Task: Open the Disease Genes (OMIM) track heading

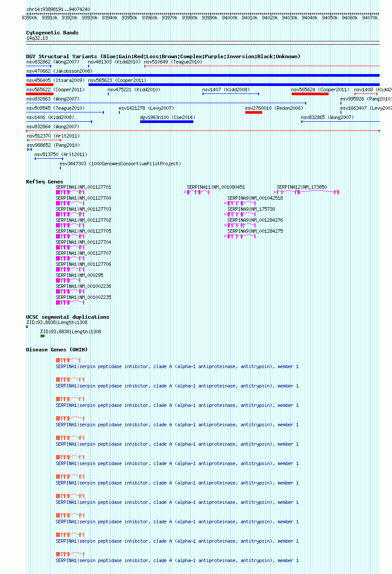Action: pyautogui.click(x=57, y=350)
